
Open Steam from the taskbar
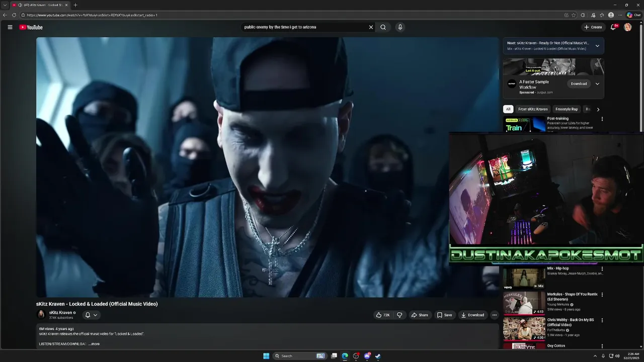tap(378, 356)
